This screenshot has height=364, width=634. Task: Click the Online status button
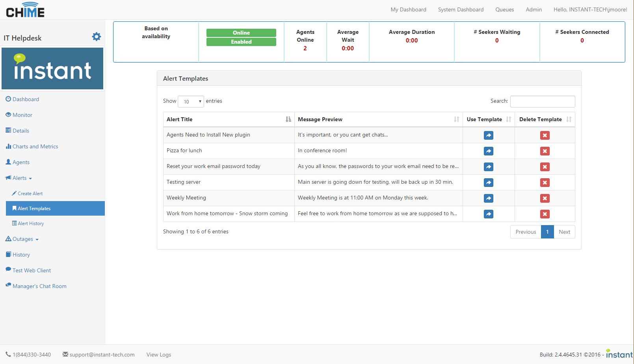241,33
